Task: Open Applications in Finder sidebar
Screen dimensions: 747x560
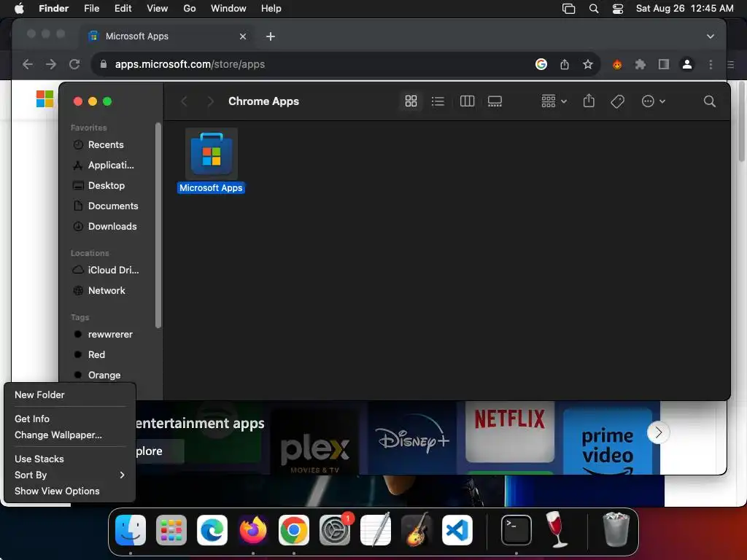Action: coord(111,166)
